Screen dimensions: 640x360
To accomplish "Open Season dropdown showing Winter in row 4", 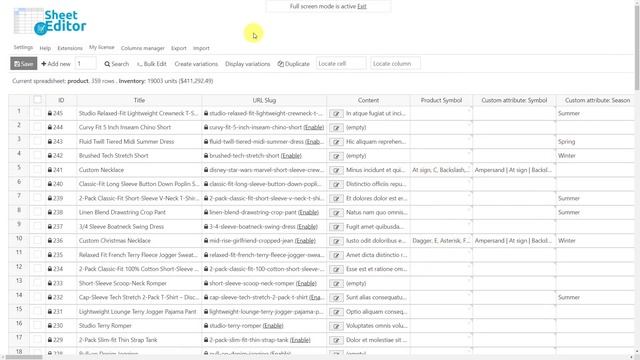I will coord(596,156).
